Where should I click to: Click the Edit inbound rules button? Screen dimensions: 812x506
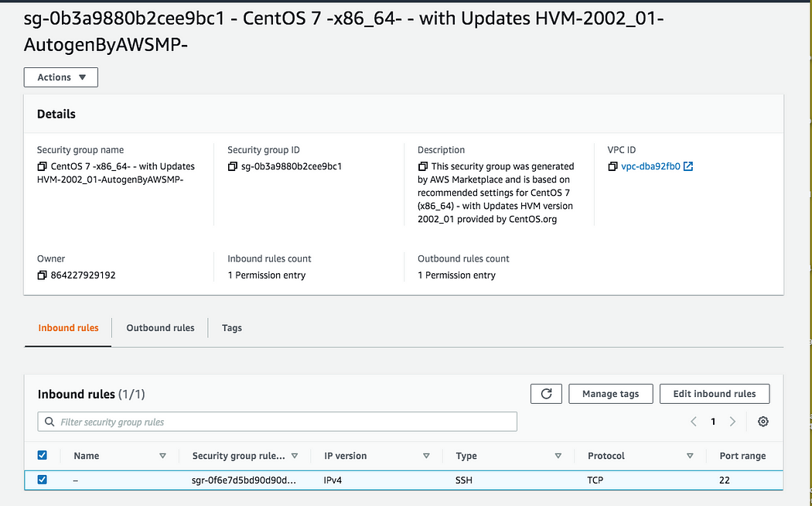point(715,394)
